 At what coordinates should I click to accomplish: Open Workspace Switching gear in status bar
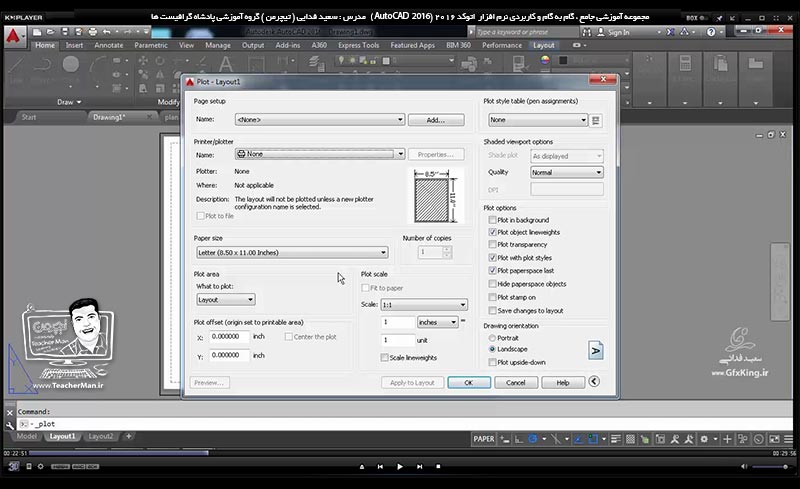[704, 439]
